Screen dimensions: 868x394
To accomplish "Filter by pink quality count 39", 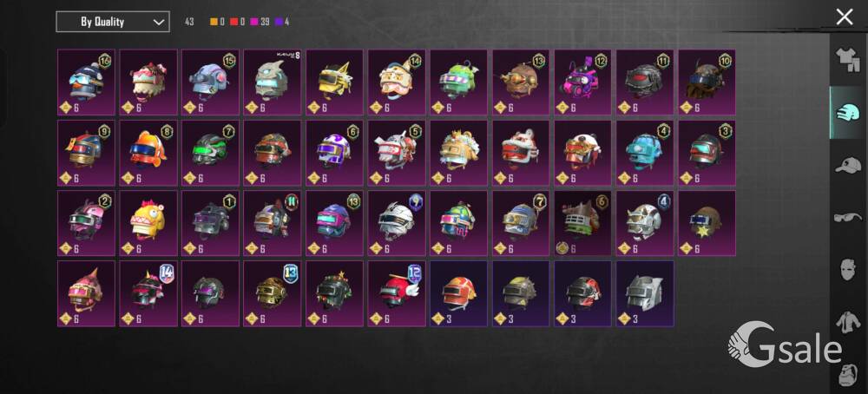I will click(260, 23).
